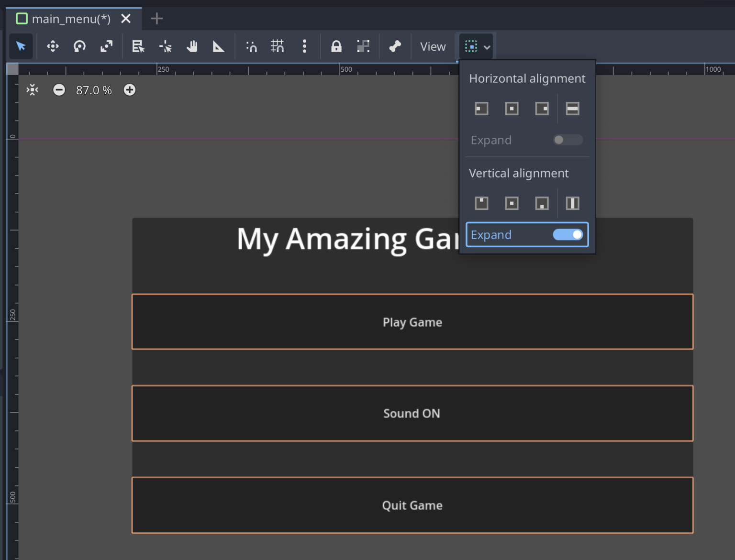Screen dimensions: 735x560
Task: Group the selected node's children
Action: (363, 46)
